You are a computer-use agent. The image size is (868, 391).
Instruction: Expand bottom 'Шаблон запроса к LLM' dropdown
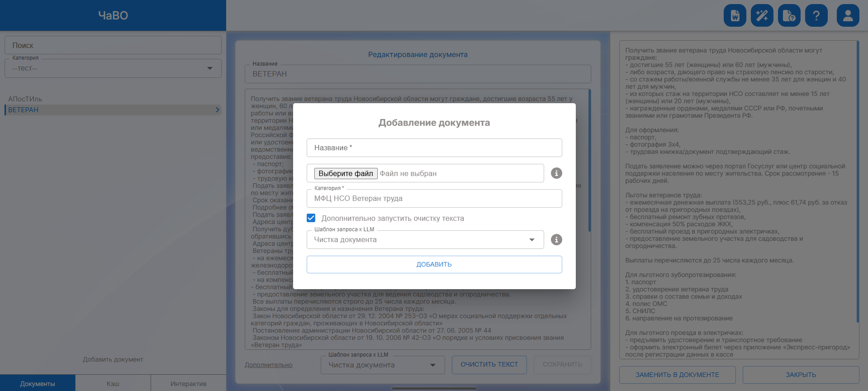[433, 365]
